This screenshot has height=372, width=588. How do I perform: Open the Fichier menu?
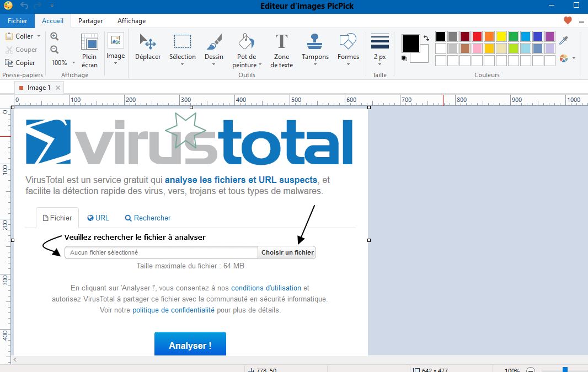click(x=17, y=21)
